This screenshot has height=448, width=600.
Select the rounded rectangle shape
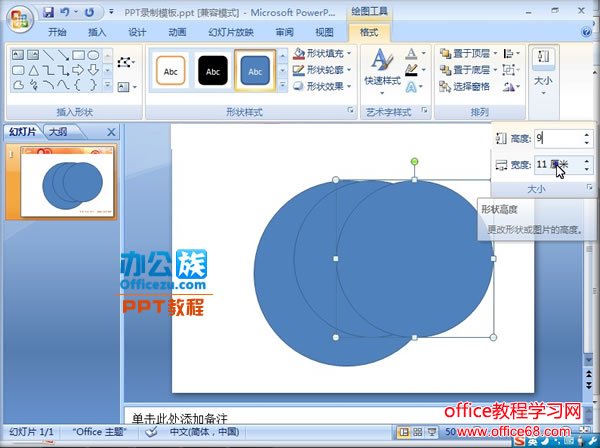18,70
